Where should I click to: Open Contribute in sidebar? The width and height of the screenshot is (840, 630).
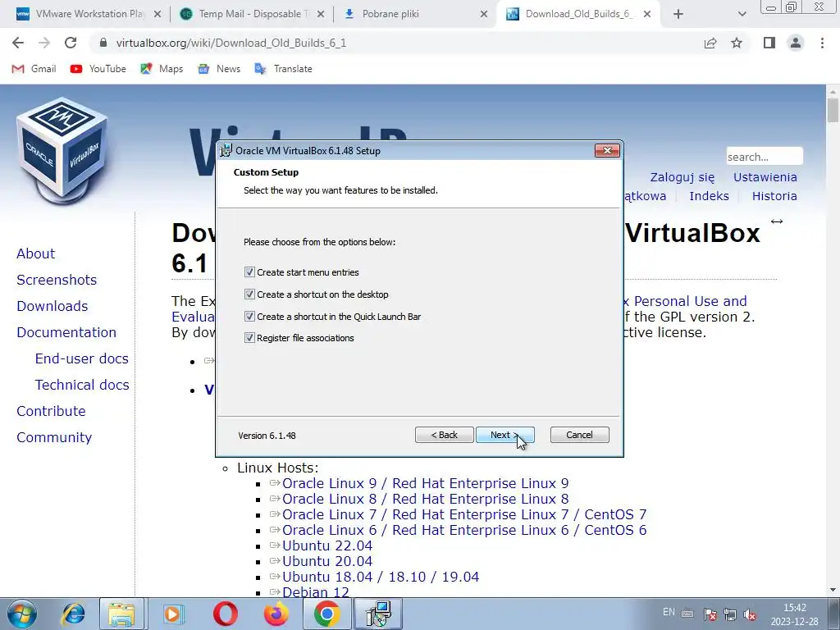(52, 411)
